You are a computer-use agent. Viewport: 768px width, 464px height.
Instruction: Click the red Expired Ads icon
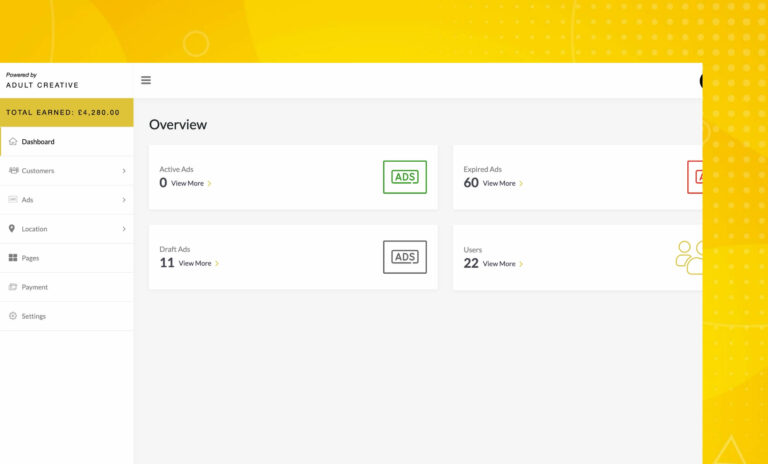(695, 177)
